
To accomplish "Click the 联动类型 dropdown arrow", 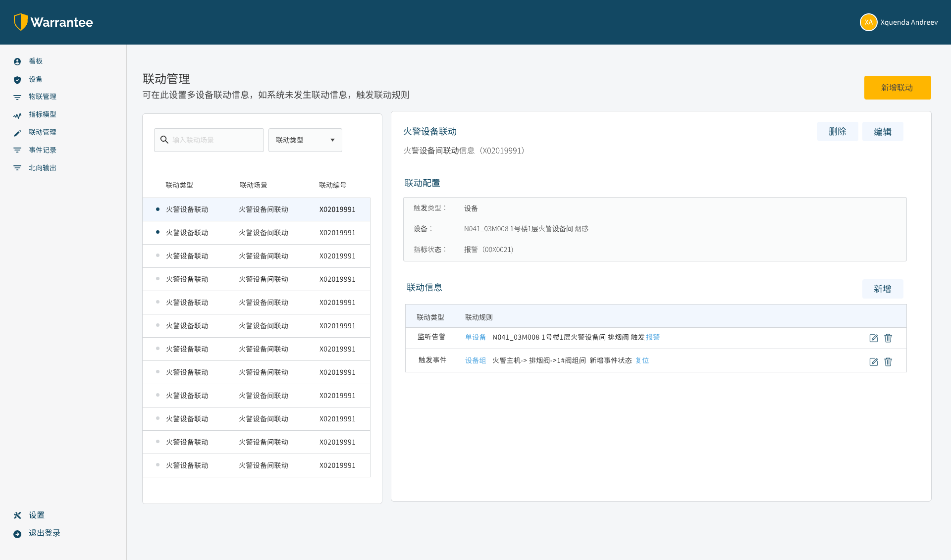I will 333,140.
